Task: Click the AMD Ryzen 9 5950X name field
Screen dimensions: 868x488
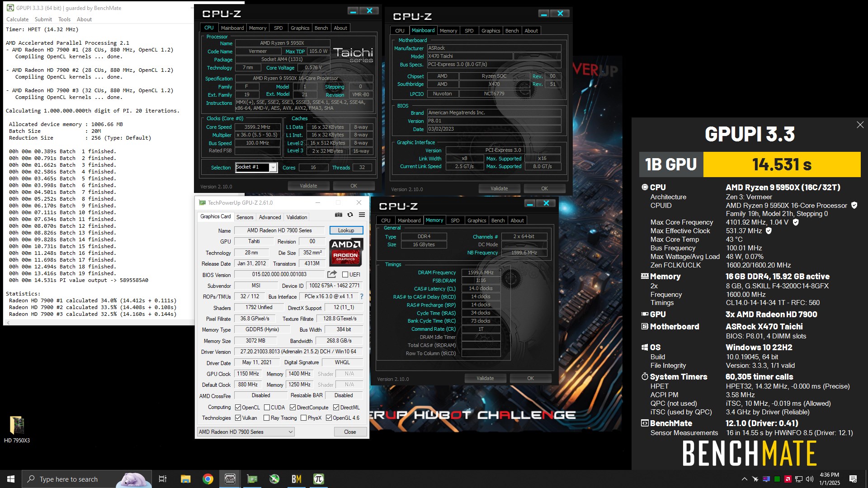Action: point(282,43)
